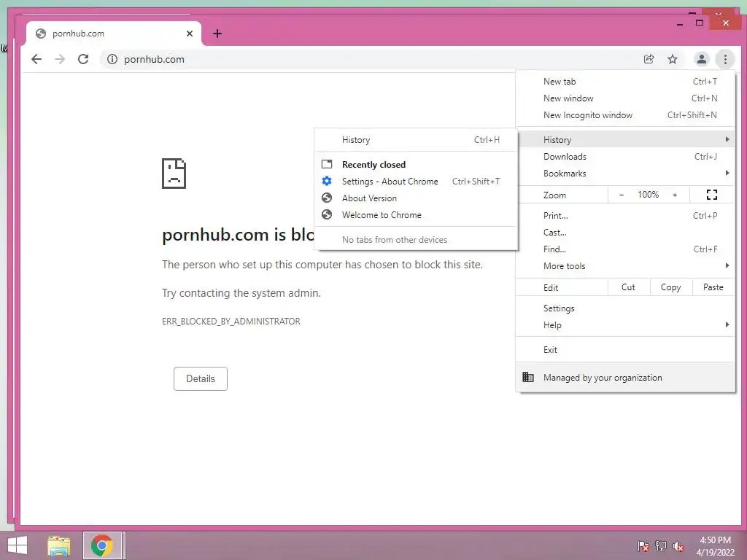
Task: Increase zoom with plus button
Action: (675, 194)
